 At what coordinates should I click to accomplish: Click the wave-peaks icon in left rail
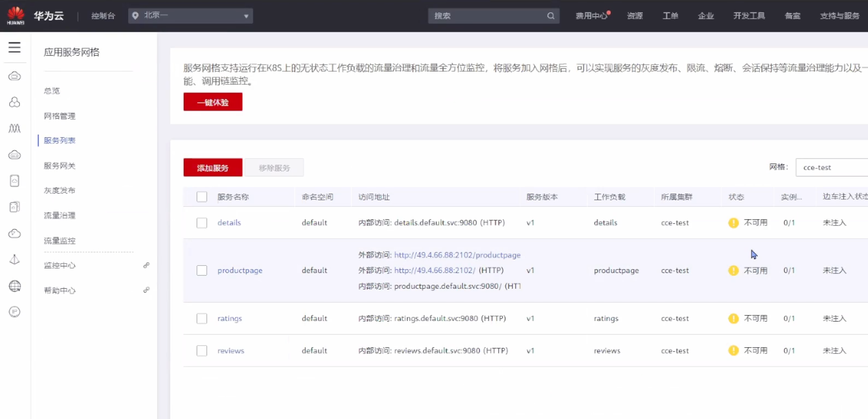(15, 129)
